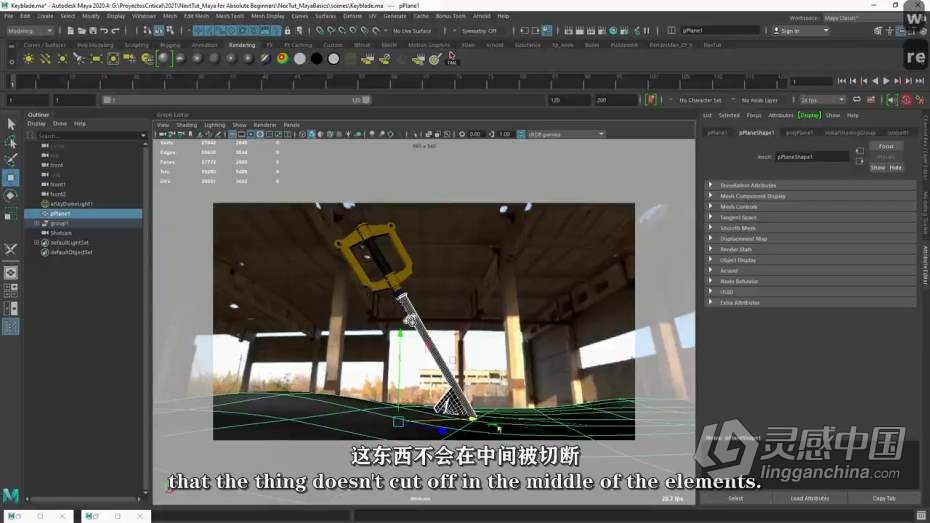The image size is (930, 523).
Task: Click the New Scene icon
Action: coord(71,30)
